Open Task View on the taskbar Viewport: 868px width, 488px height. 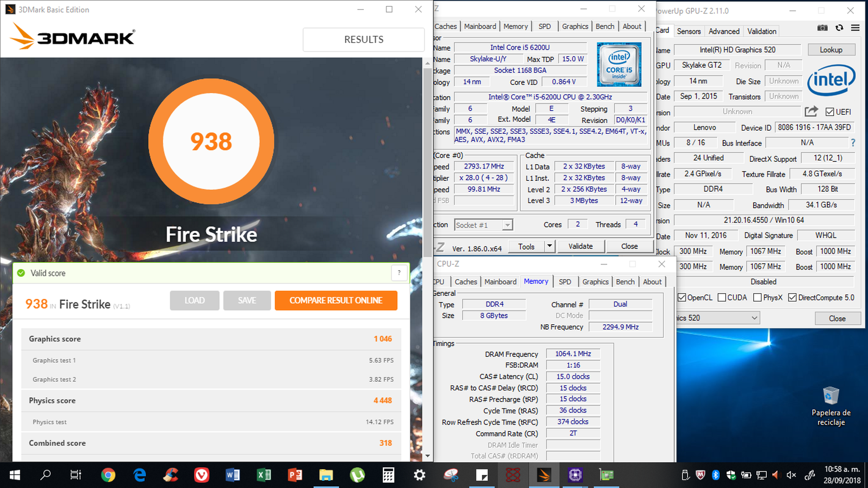75,475
